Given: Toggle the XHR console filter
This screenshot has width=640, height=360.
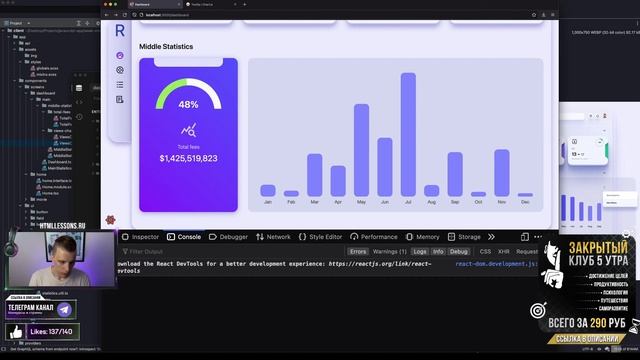Looking at the screenshot, I should click(x=503, y=251).
